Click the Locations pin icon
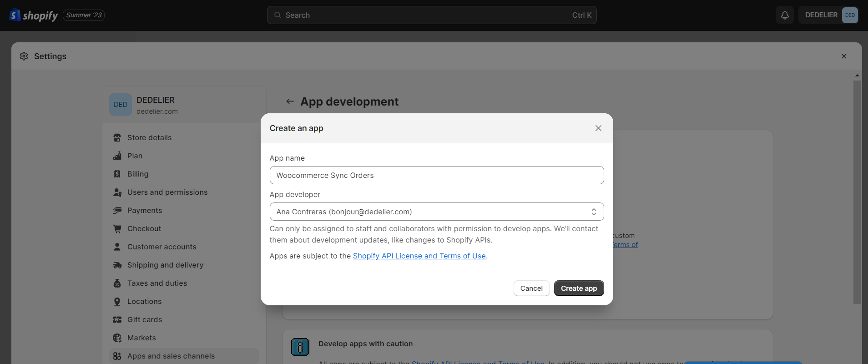 pyautogui.click(x=117, y=301)
